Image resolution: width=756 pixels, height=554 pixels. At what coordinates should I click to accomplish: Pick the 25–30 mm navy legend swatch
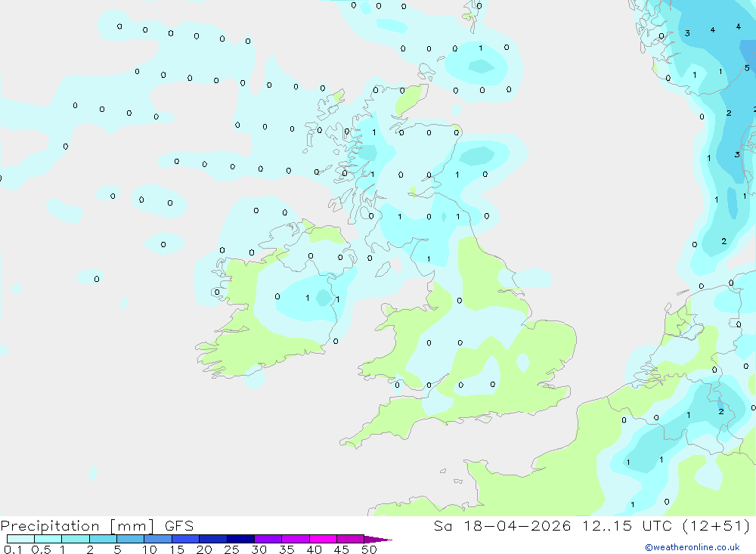[240, 539]
